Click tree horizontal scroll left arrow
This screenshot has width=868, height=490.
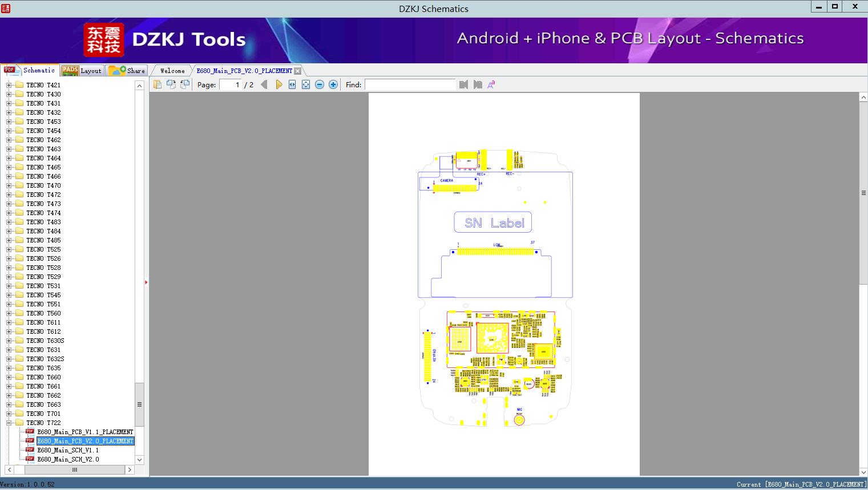(x=9, y=469)
